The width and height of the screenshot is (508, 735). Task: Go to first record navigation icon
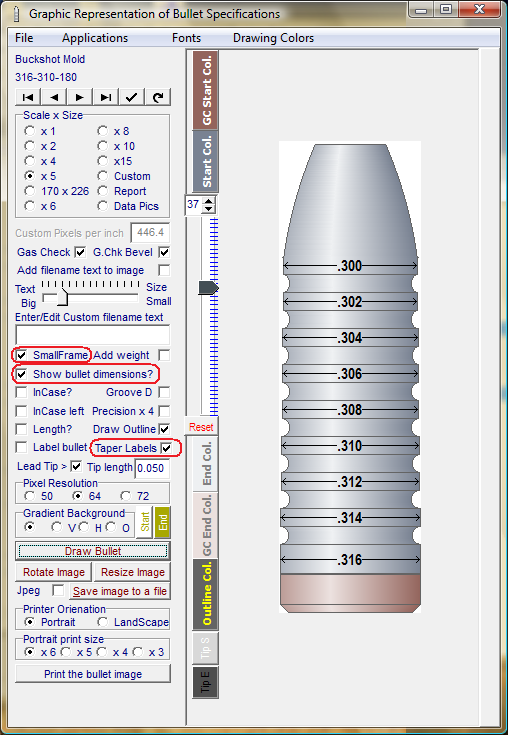tap(28, 97)
